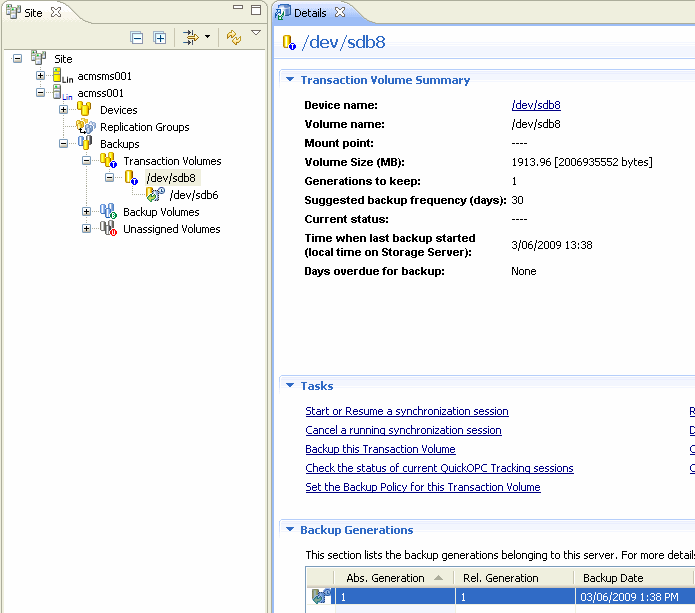Click the /dev/sdb8 volume icon in Details header
The height and width of the screenshot is (613, 695).
pyautogui.click(x=289, y=43)
